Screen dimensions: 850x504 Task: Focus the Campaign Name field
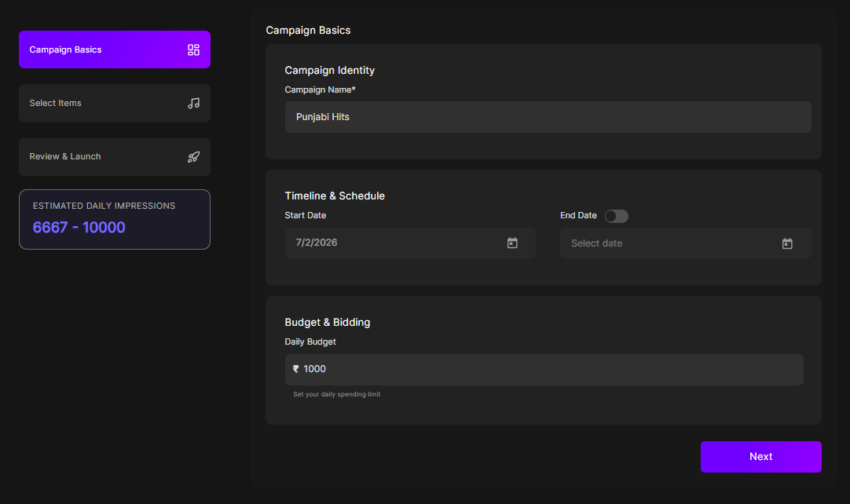pyautogui.click(x=548, y=117)
